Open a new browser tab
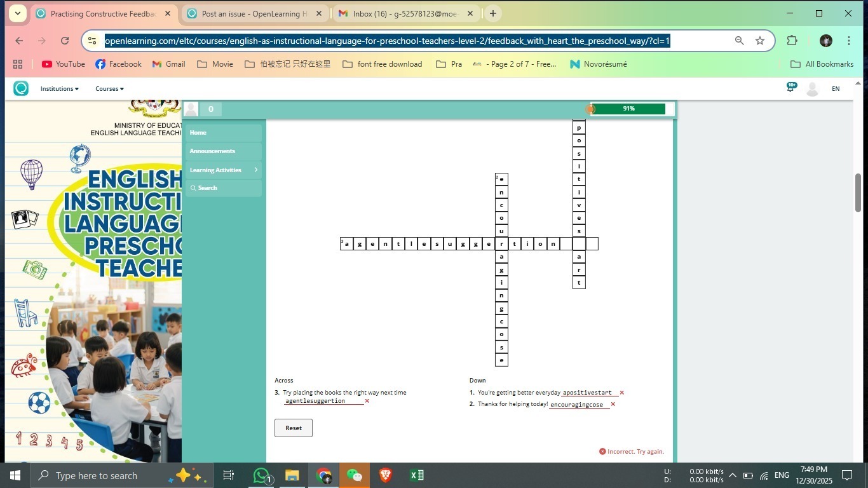Viewport: 868px width, 488px height. tap(492, 13)
